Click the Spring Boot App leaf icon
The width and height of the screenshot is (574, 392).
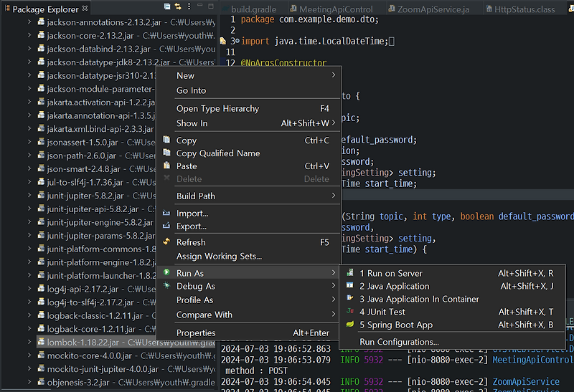point(349,325)
